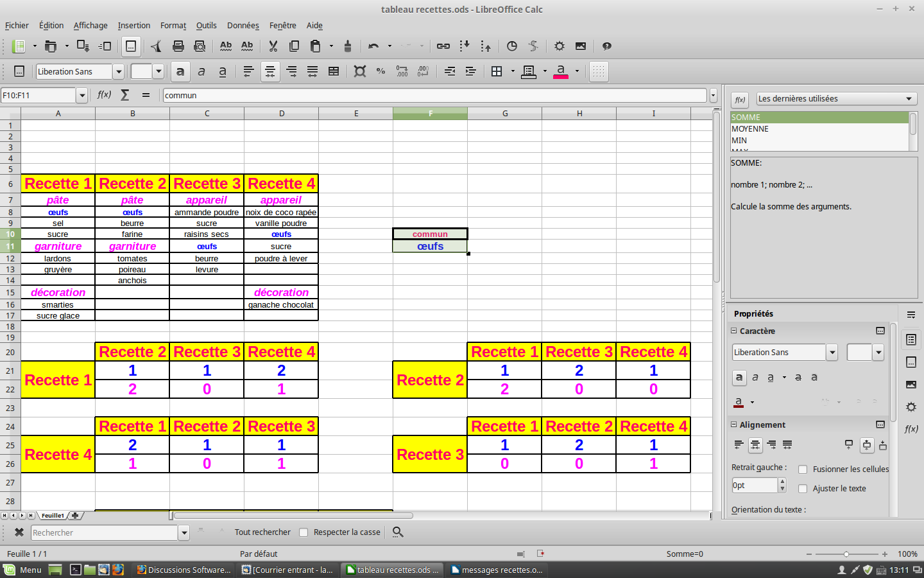The height and width of the screenshot is (578, 924).
Task: Toggle italic in the formatting toolbar
Action: pyautogui.click(x=201, y=71)
